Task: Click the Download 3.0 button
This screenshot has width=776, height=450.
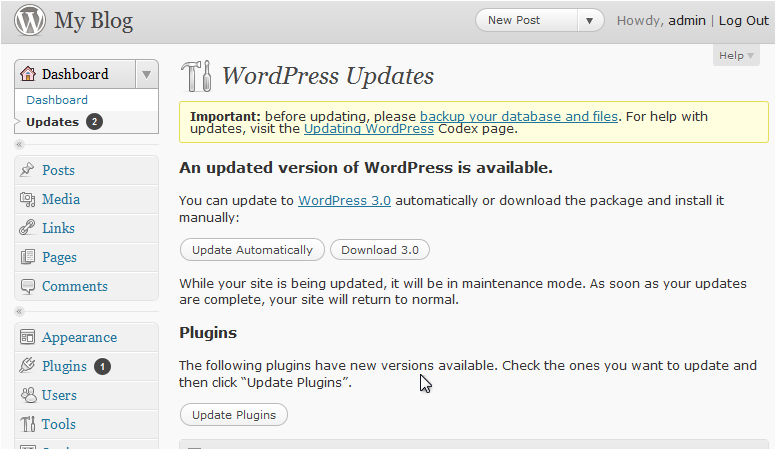Action: 380,250
